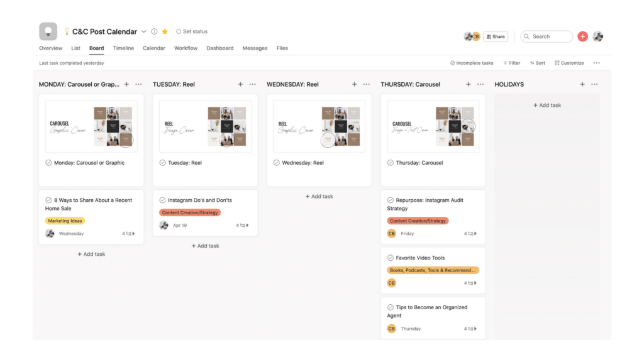Click Set status
This screenshot has width=644, height=362.
click(192, 31)
